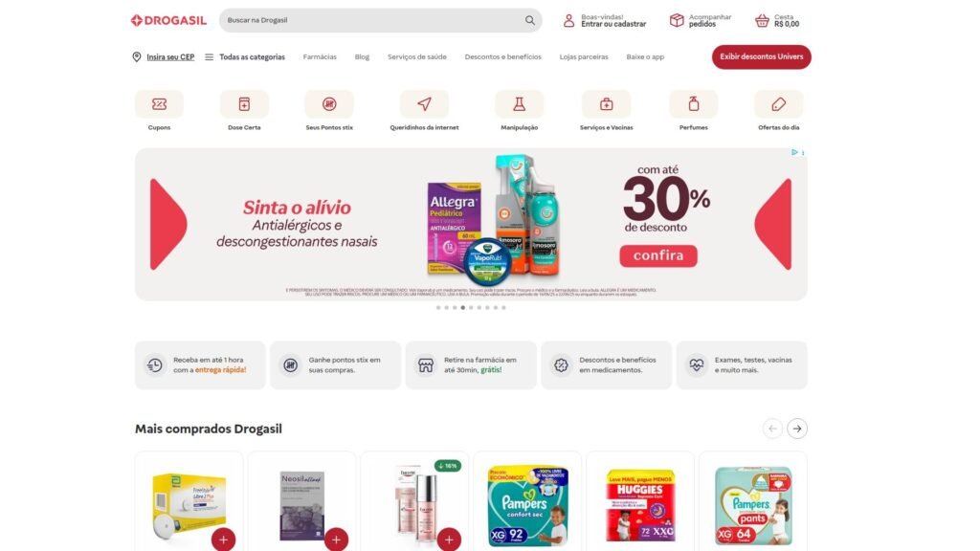The width and height of the screenshot is (980, 551).
Task: Go to Farmácias menu item
Action: pos(320,56)
